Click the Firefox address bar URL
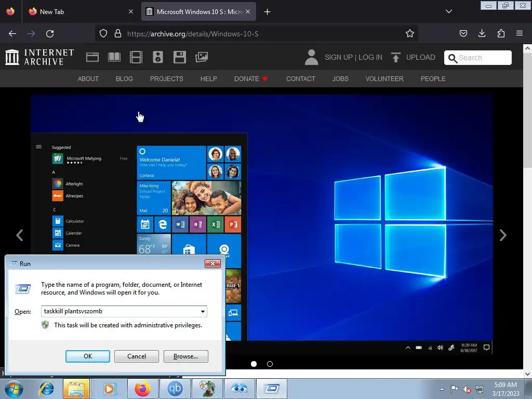Viewport: 532px width, 399px height. [192, 34]
